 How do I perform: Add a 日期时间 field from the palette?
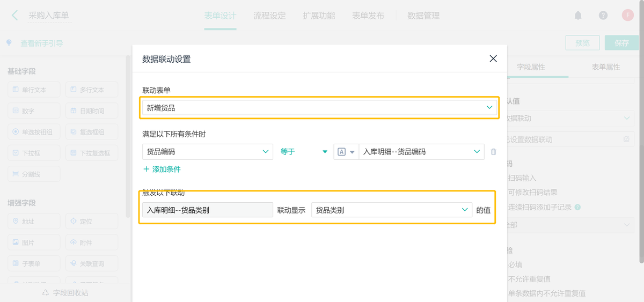pyautogui.click(x=92, y=111)
